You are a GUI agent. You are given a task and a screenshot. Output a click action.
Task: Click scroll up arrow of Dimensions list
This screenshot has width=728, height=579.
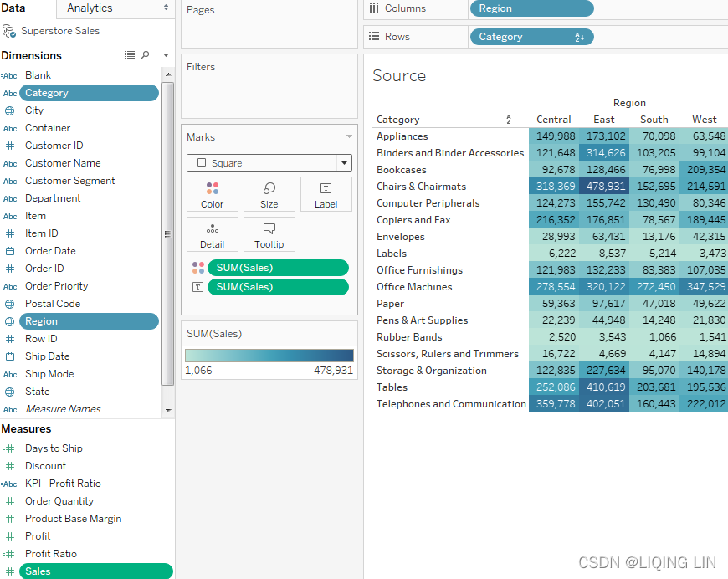(x=168, y=74)
